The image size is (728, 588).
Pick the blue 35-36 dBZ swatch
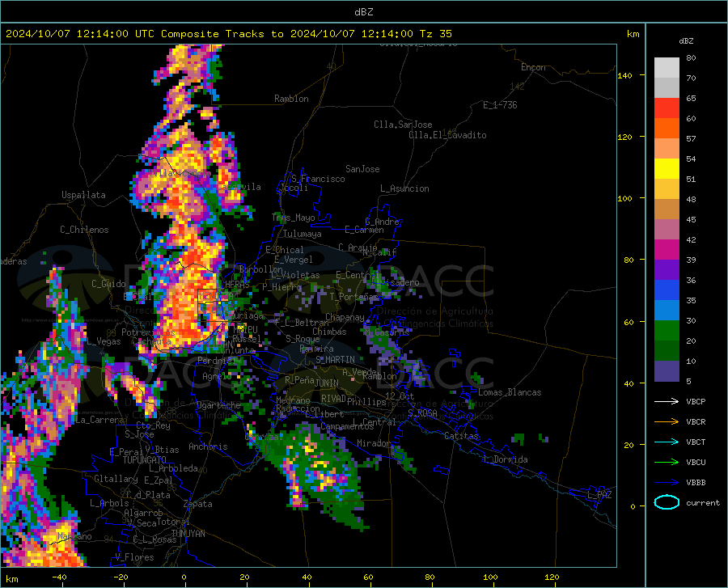(x=667, y=290)
